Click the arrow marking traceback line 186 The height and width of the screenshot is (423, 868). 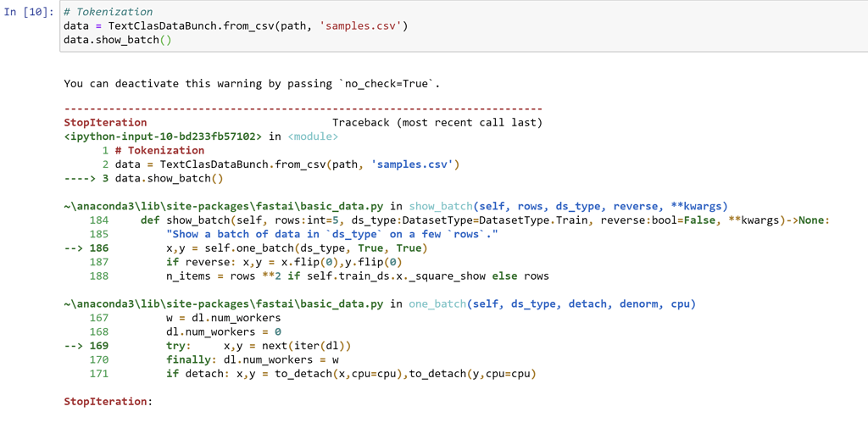click(75, 248)
